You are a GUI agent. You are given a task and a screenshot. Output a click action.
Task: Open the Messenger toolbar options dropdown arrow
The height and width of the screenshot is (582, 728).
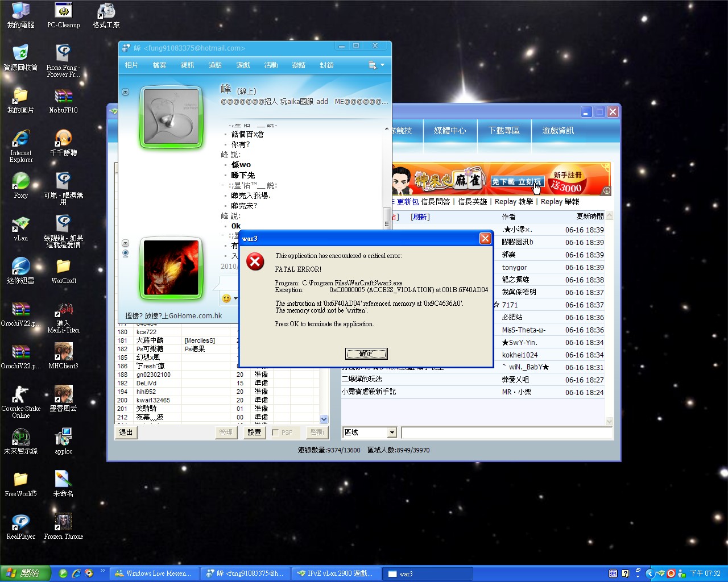point(382,65)
